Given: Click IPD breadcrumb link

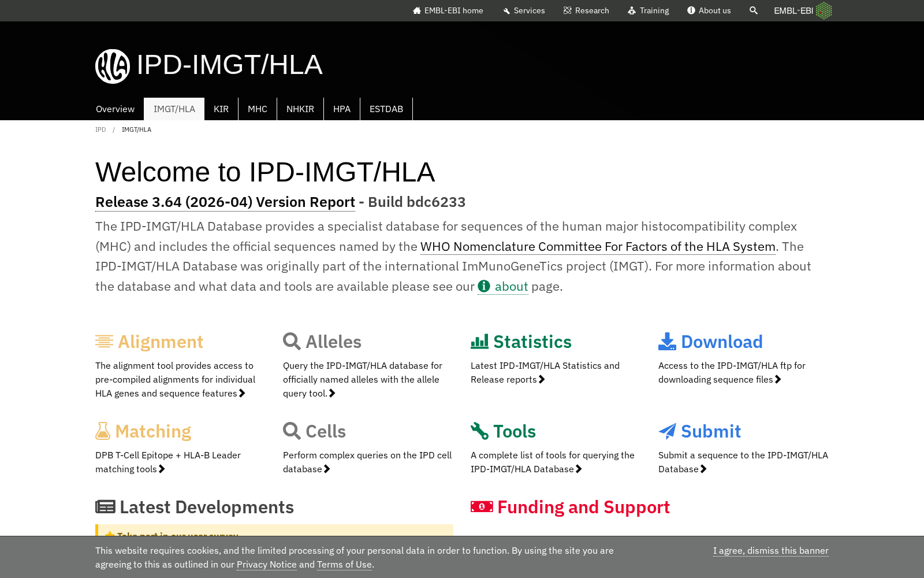Looking at the screenshot, I should (x=100, y=129).
